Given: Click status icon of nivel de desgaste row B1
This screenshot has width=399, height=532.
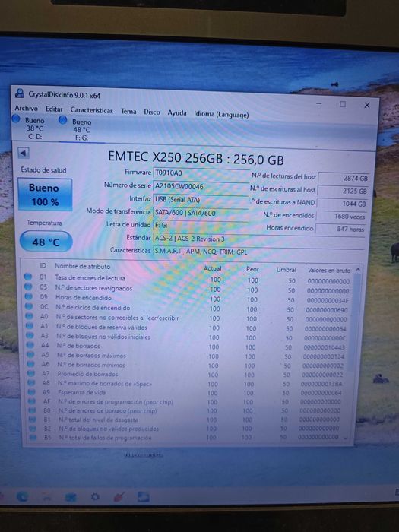Looking at the screenshot, I should pyautogui.click(x=33, y=420).
